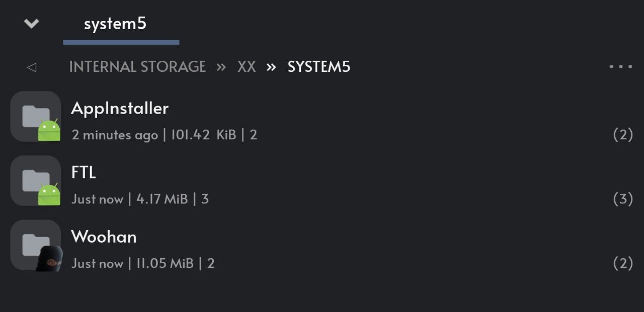Tap the green Android badge on AppInstaller

pos(49,130)
